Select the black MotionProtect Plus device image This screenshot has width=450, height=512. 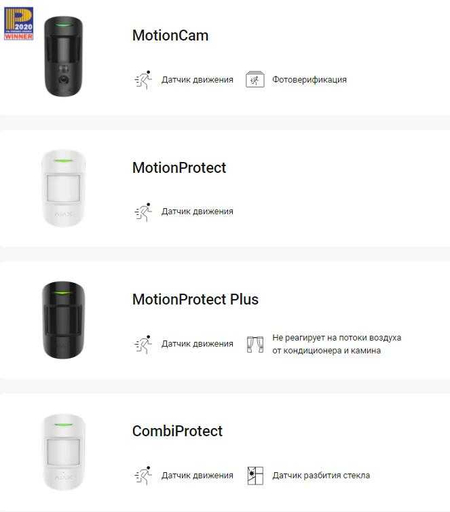coord(63,320)
